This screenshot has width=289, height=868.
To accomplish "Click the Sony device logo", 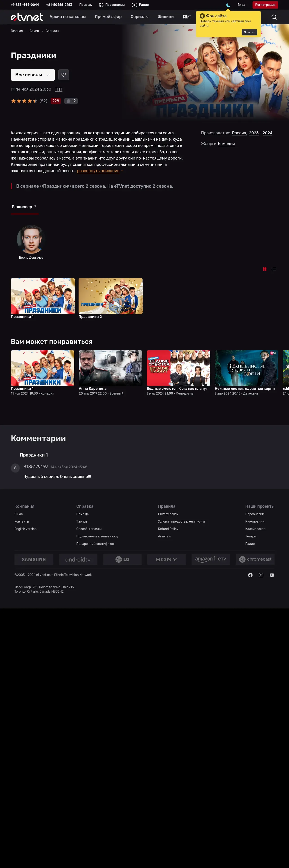I will 167,559.
